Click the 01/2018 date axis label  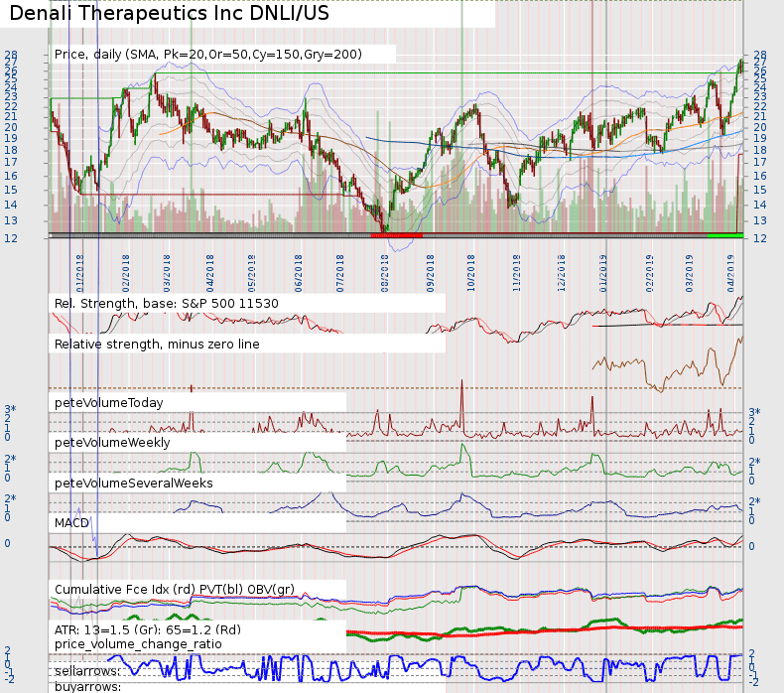(x=80, y=274)
